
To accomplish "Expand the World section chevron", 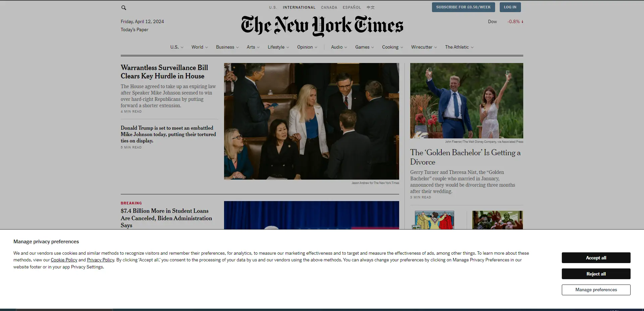I will pyautogui.click(x=207, y=47).
